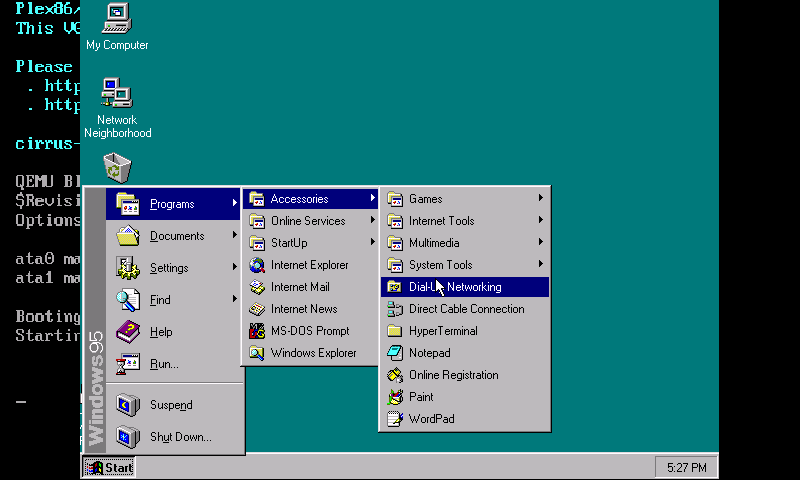Click the Games folder icon
Viewport: 800px width, 480px height.
[394, 199]
